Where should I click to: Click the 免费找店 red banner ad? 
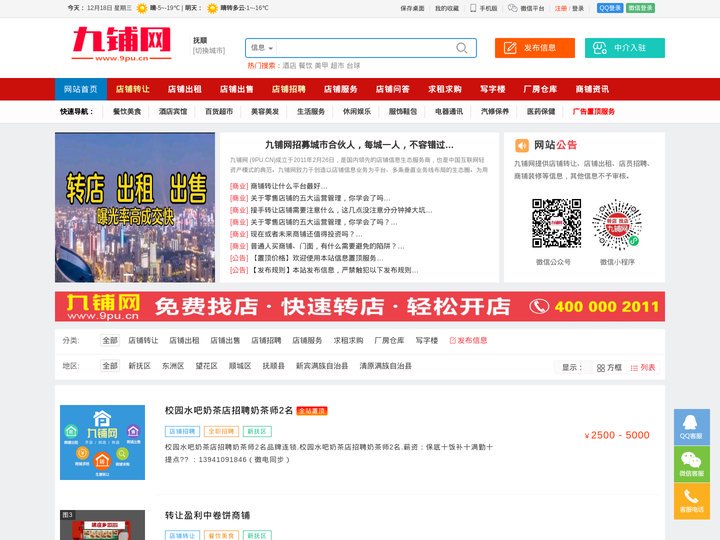360,306
